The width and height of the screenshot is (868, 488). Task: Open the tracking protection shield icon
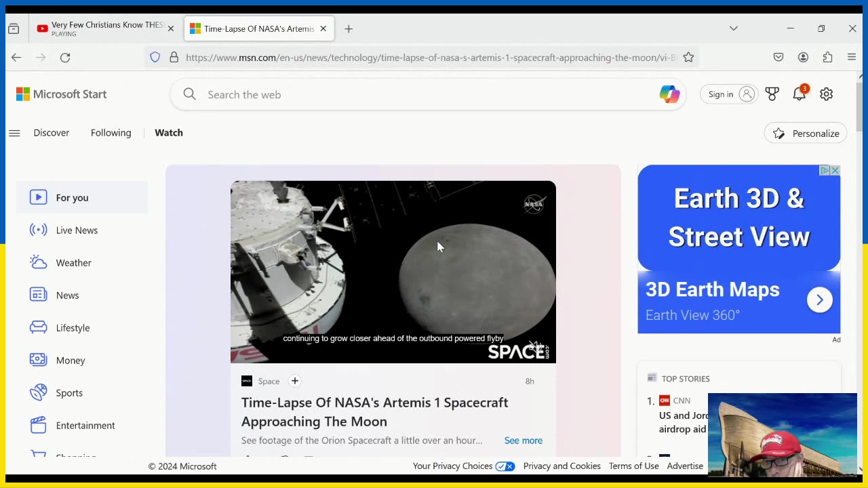[x=155, y=58]
